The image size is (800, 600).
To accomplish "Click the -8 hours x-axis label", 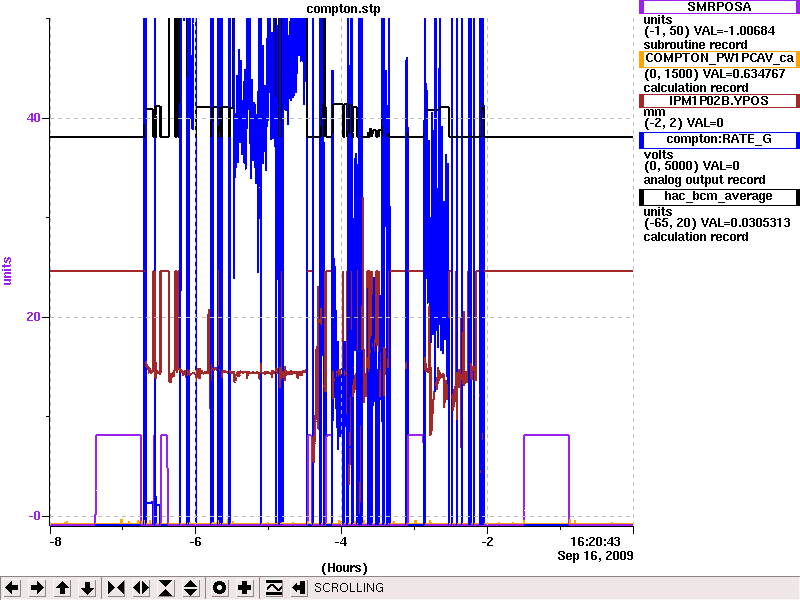I will click(55, 542).
